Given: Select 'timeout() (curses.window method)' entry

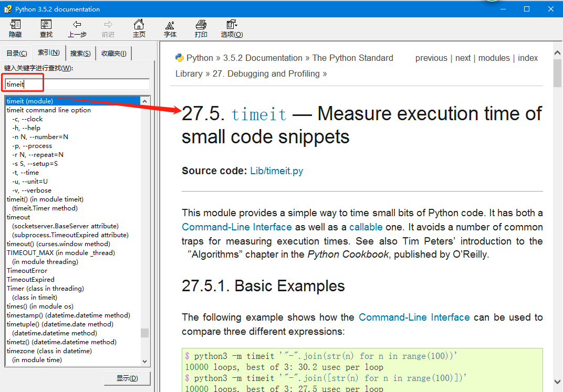Looking at the screenshot, I should coord(58,244).
